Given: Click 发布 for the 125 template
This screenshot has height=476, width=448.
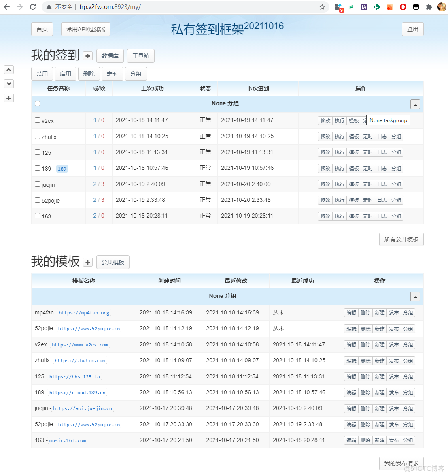Looking at the screenshot, I should coord(394,377).
